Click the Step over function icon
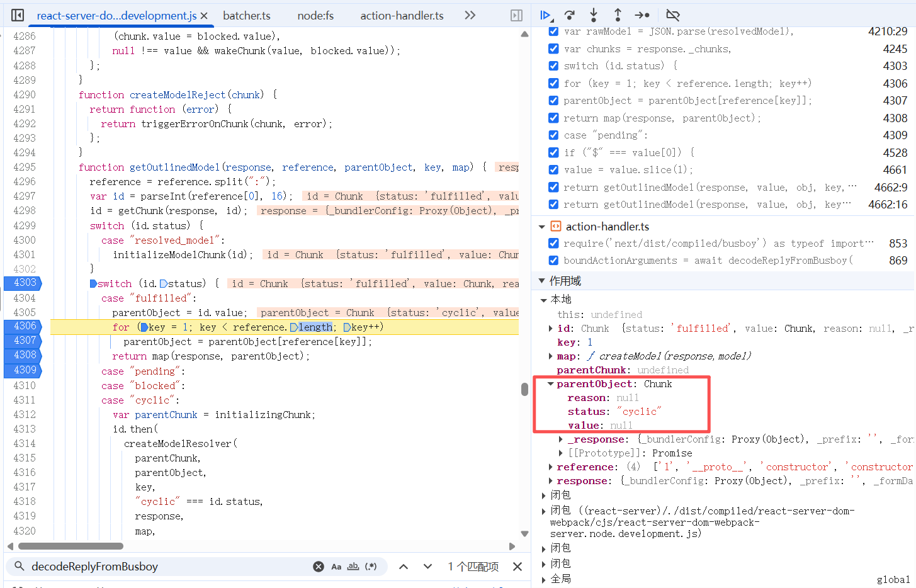The width and height of the screenshot is (916, 588). click(x=570, y=15)
